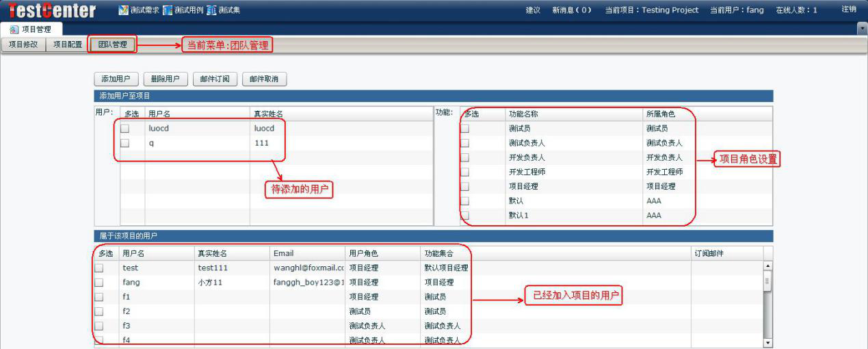Click the TestCenter logo
This screenshot has width=868, height=349.
click(x=52, y=10)
